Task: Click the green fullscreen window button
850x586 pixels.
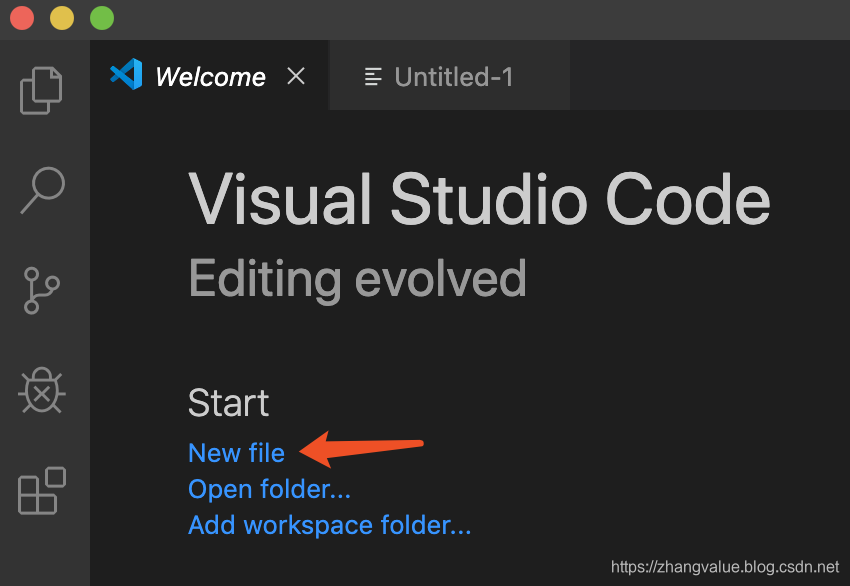Action: (102, 18)
